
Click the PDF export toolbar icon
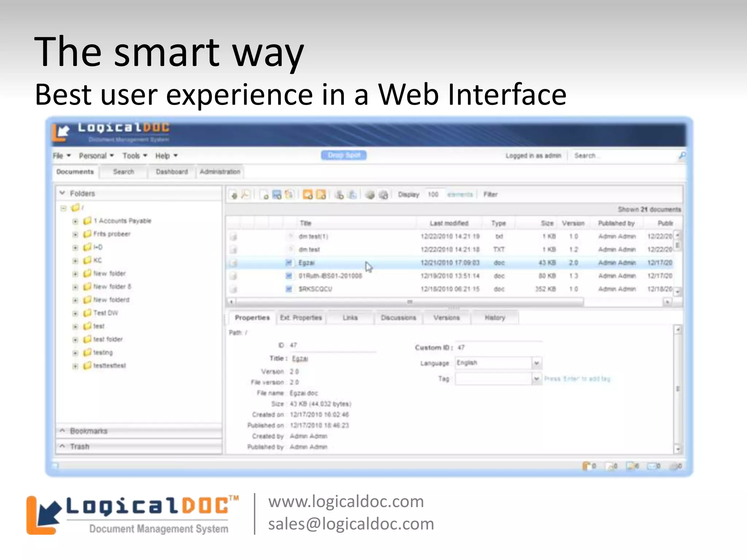click(x=245, y=195)
